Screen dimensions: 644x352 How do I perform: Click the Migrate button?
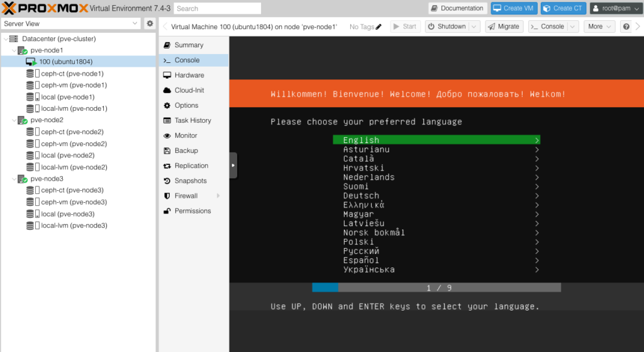504,26
